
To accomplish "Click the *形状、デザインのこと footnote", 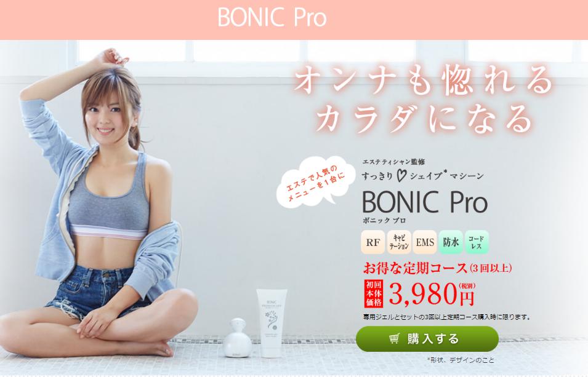I will tap(461, 360).
